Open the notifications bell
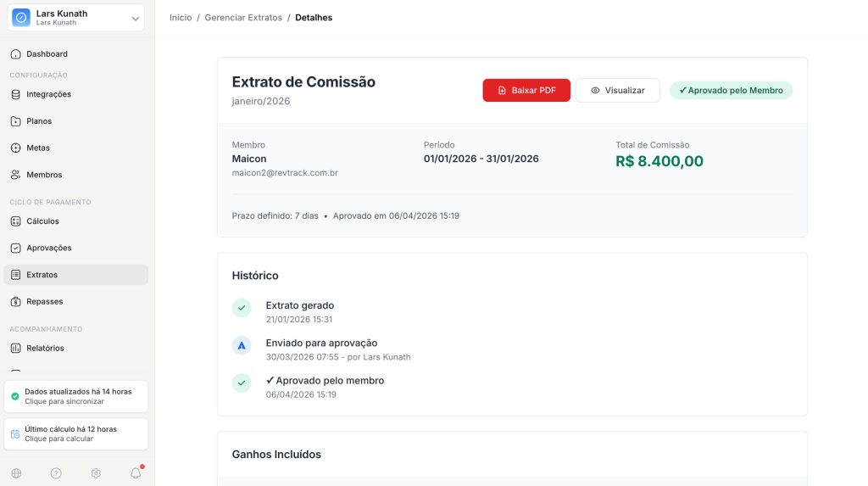868x486 pixels. 136,473
